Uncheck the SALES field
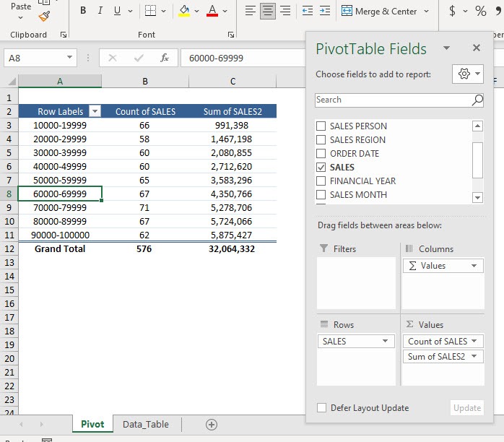 point(321,167)
